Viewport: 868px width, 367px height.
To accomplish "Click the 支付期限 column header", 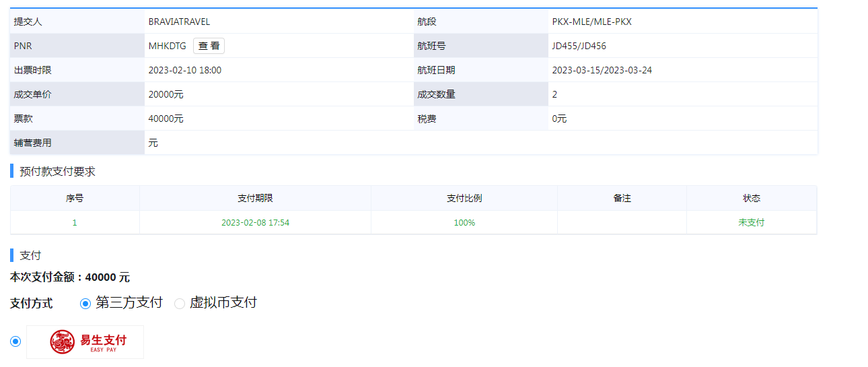I will point(255,199).
